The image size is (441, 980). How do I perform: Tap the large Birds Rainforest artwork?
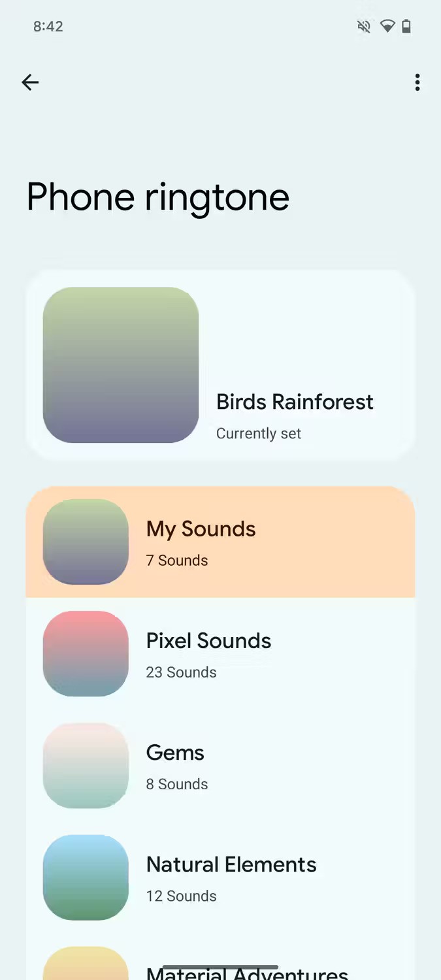pyautogui.click(x=121, y=365)
